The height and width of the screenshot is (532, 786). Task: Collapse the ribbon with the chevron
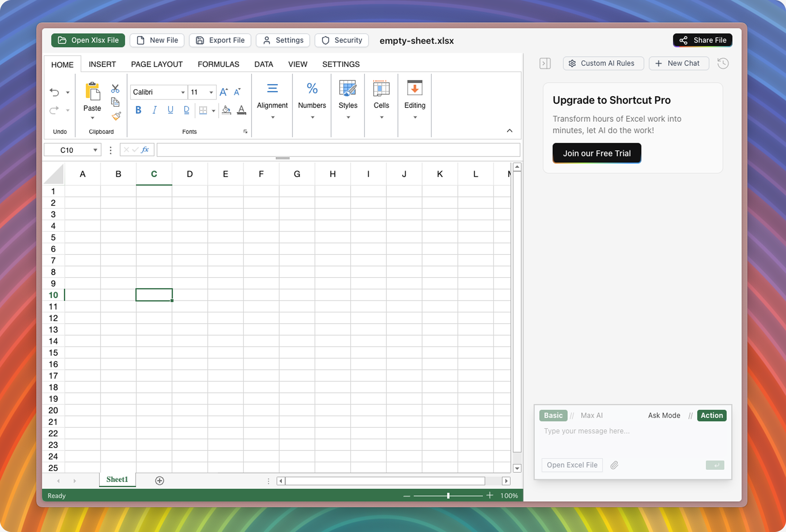coord(509,131)
